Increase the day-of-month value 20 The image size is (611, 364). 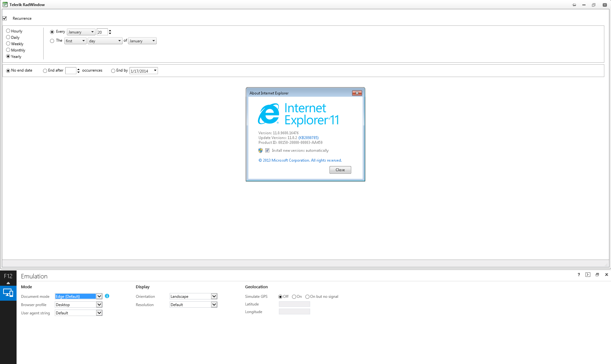coord(110,31)
